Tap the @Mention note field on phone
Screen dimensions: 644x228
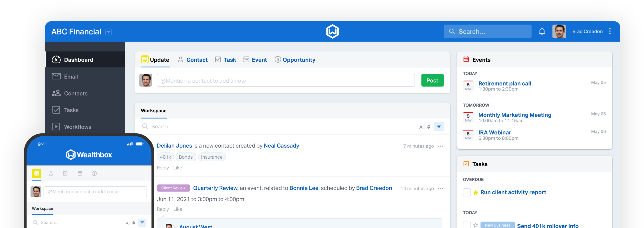95,192
